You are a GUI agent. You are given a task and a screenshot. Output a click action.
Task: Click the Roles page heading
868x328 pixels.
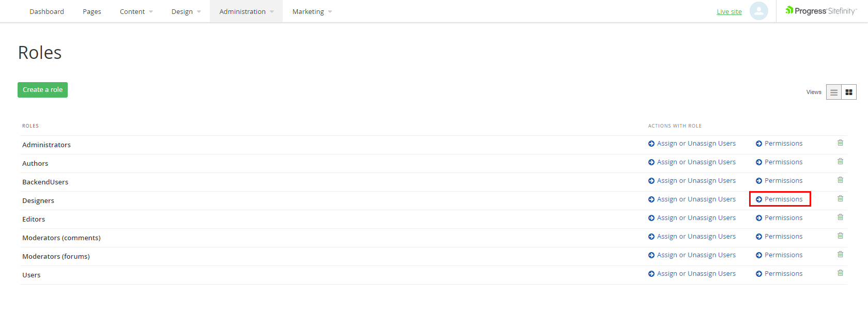40,53
